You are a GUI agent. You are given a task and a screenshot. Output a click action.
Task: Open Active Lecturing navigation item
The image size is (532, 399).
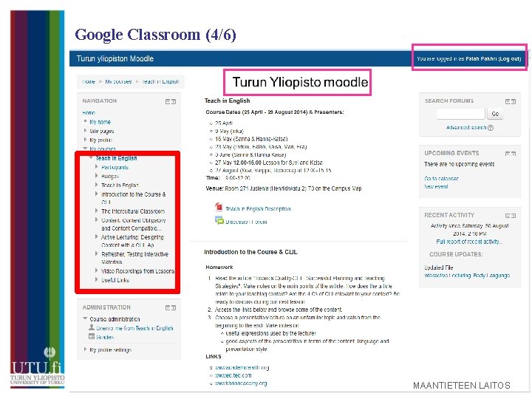pyautogui.click(x=132, y=241)
